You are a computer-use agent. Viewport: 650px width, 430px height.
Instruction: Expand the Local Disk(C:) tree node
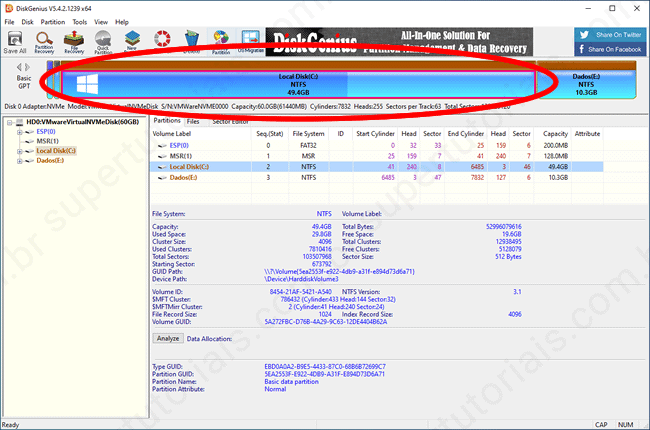click(x=19, y=151)
